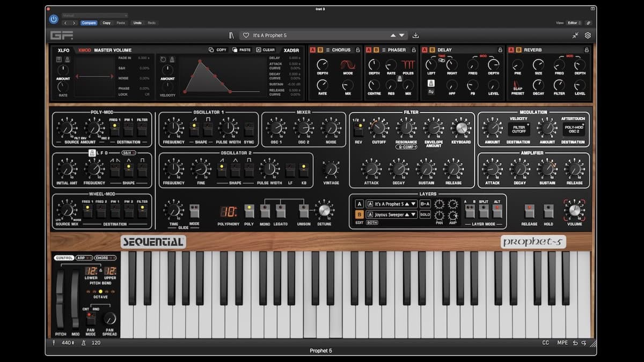Lock the Delay effect
Image resolution: width=644 pixels, height=362 pixels.
coord(500,50)
